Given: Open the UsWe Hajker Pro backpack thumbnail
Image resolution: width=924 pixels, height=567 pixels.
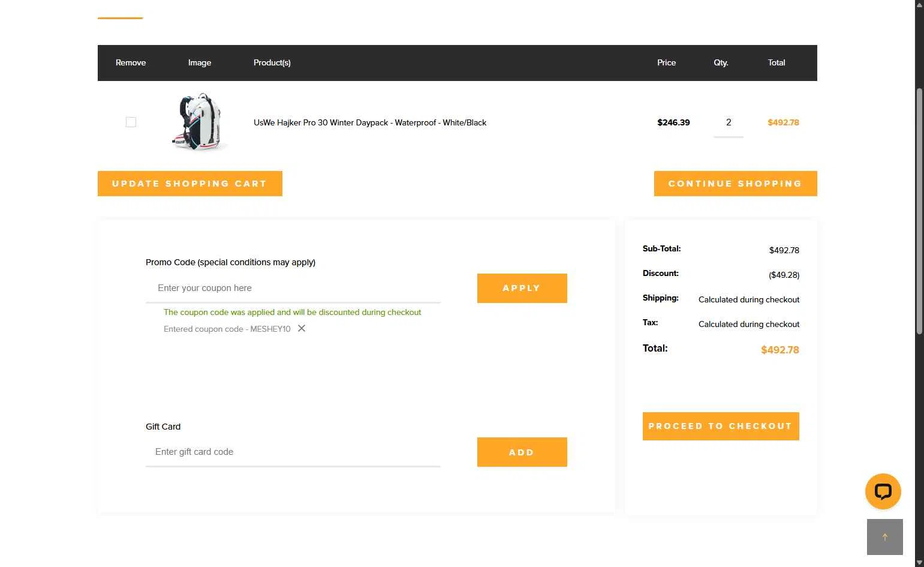Looking at the screenshot, I should click(200, 122).
